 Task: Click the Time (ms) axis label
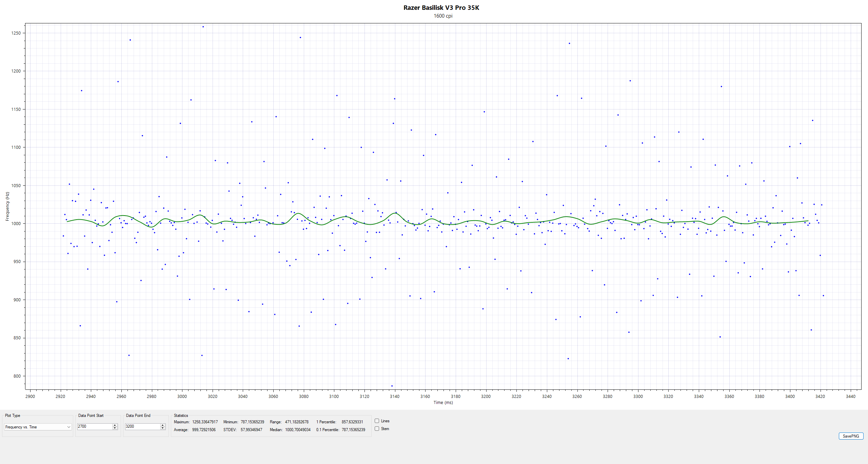(x=443, y=403)
